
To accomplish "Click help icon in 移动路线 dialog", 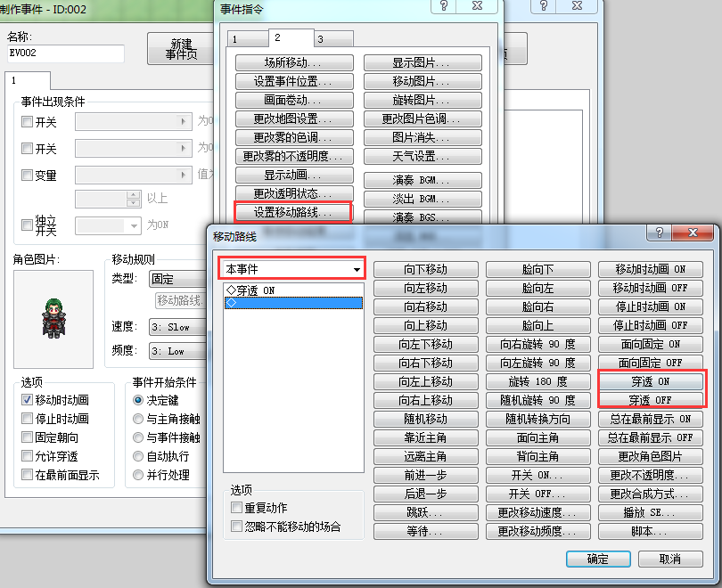I will click(x=659, y=233).
